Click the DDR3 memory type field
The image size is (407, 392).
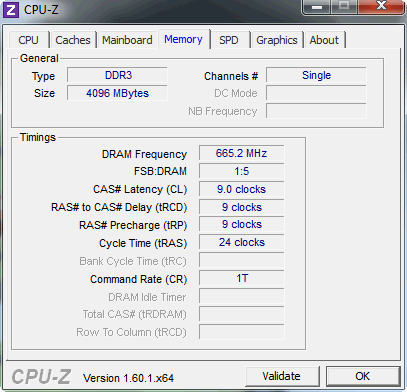(117, 75)
